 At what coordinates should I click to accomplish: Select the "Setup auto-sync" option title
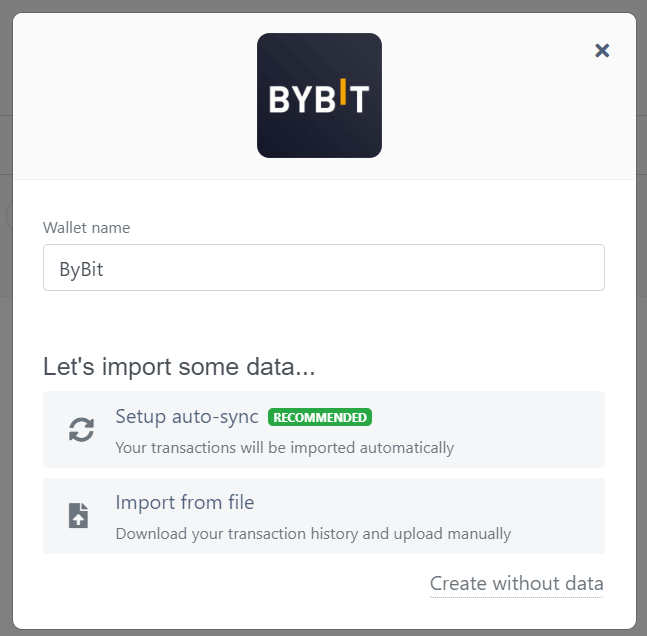pos(187,417)
